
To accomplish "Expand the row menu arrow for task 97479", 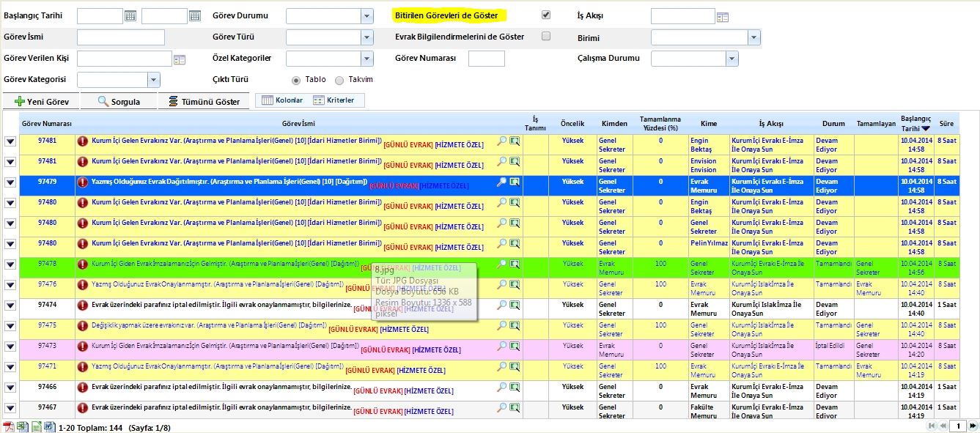I will 10,182.
